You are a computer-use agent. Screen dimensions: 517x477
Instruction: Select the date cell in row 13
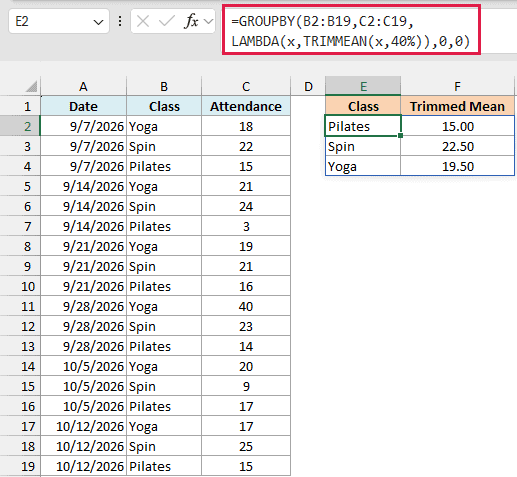pyautogui.click(x=83, y=346)
